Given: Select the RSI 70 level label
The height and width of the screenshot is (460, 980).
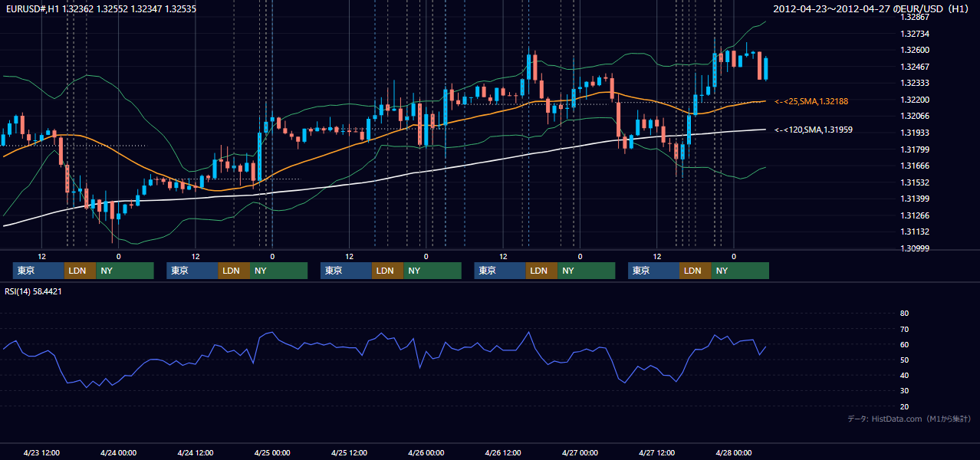Looking at the screenshot, I should 904,329.
